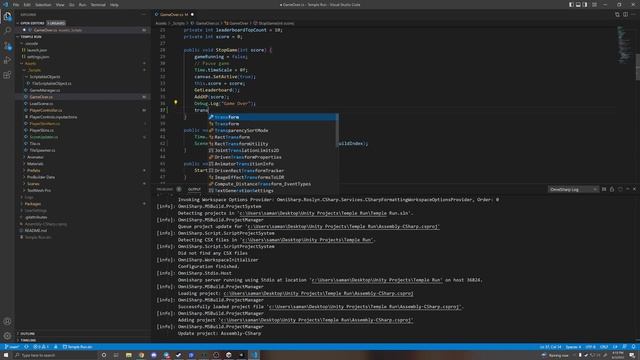Image resolution: width=640 pixels, height=360 pixels.
Task: Open the OmniSharp Log output channel dropdown
Action: [x=573, y=189]
